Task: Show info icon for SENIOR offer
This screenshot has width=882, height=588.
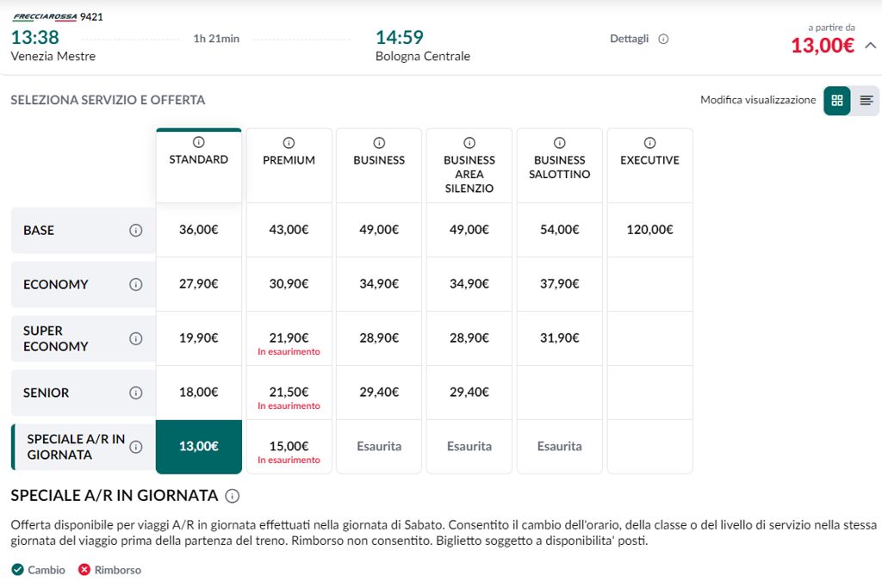Action: point(135,393)
